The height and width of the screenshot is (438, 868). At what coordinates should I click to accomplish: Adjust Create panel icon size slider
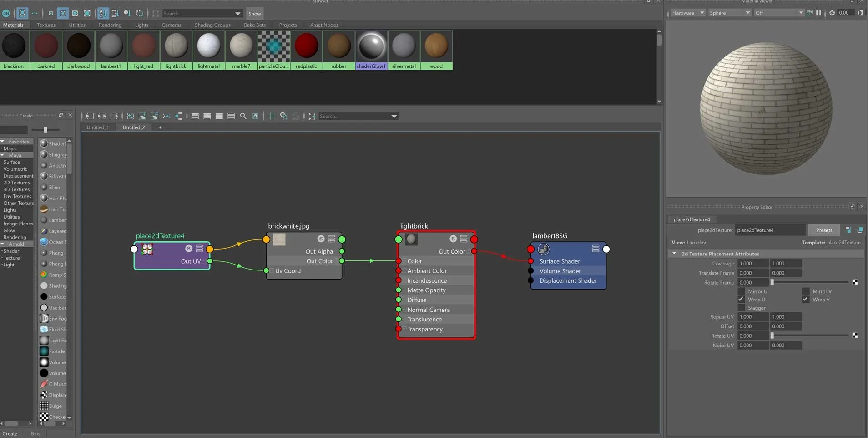[x=45, y=130]
